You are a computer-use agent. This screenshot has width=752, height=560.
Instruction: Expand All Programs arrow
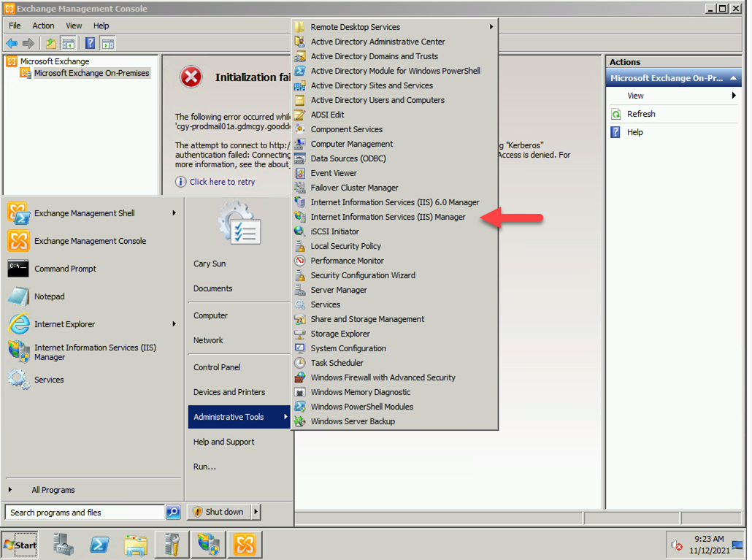coord(10,489)
